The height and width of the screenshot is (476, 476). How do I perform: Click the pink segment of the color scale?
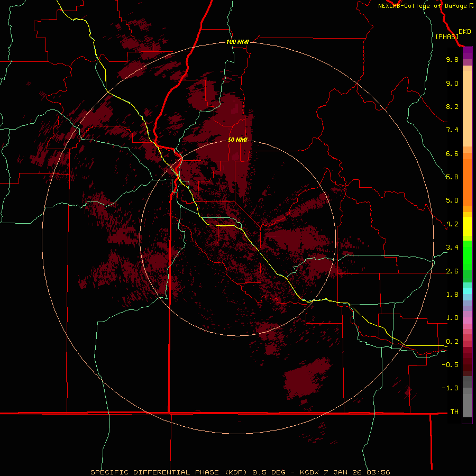click(x=467, y=321)
